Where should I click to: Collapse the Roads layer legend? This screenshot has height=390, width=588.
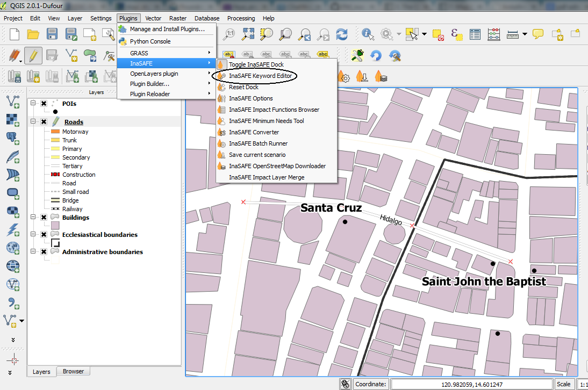click(x=33, y=121)
